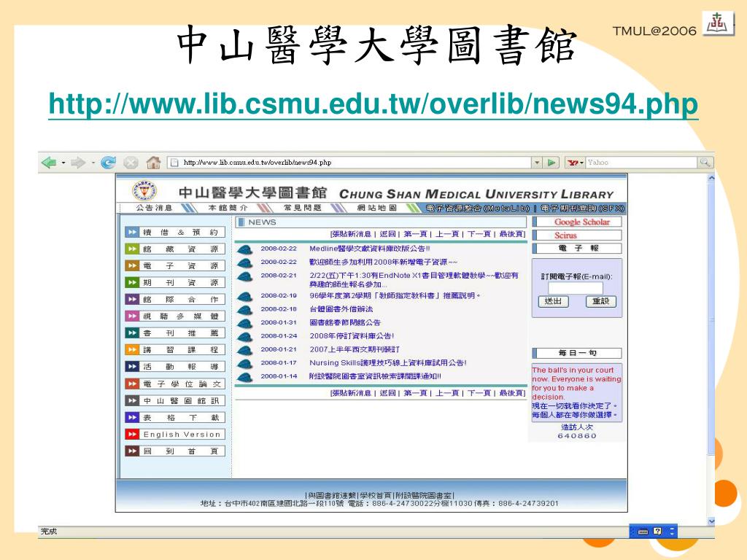This screenshot has height=560, width=747.
Task: Click the language bar keyboard icon
Action: pyautogui.click(x=643, y=532)
